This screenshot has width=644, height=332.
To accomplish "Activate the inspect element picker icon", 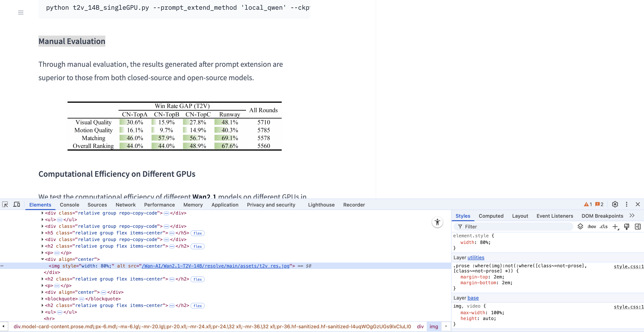I will click(x=5, y=204).
